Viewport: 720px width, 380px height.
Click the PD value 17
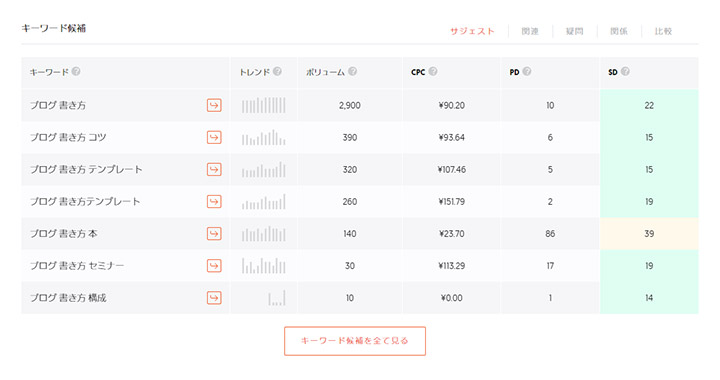point(550,266)
